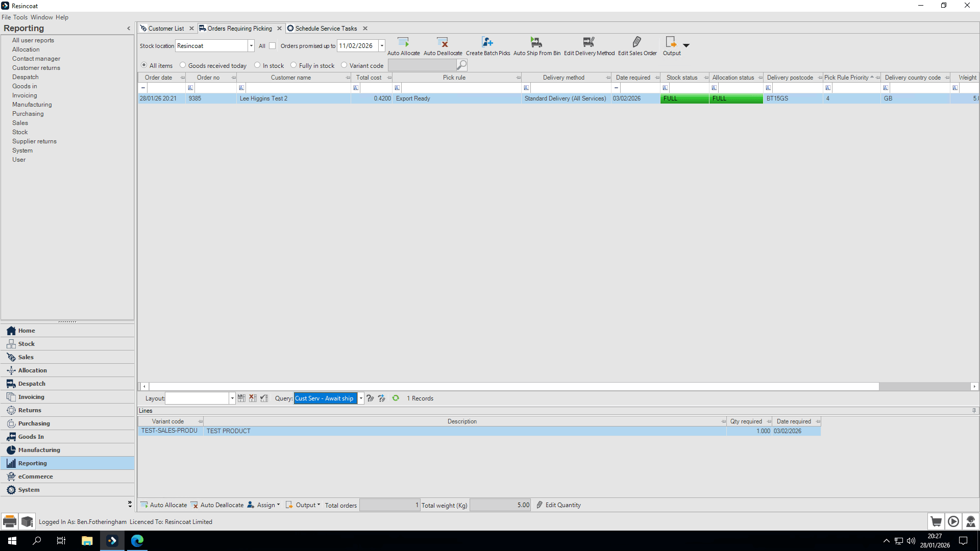Open Customer returns report category

(x=36, y=68)
